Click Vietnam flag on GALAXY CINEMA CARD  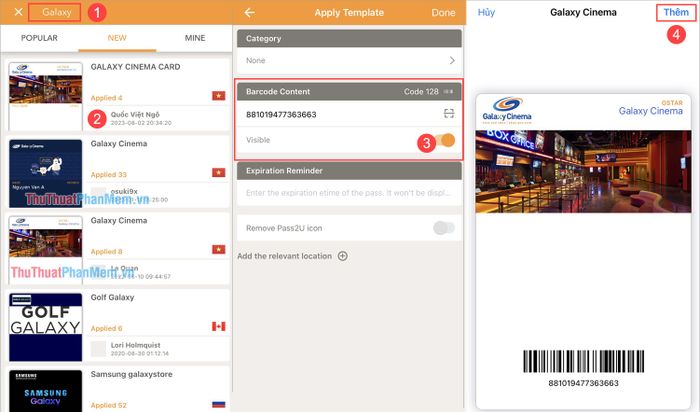pyautogui.click(x=219, y=96)
